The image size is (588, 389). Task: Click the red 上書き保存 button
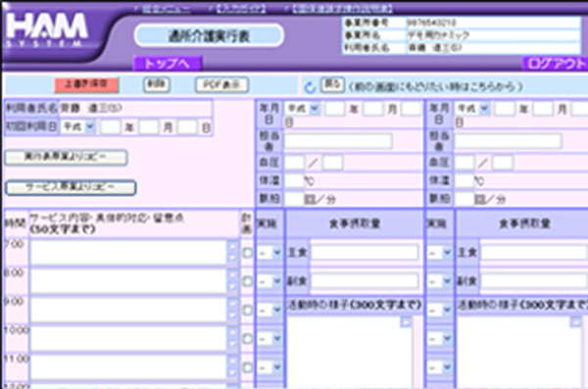86,85
